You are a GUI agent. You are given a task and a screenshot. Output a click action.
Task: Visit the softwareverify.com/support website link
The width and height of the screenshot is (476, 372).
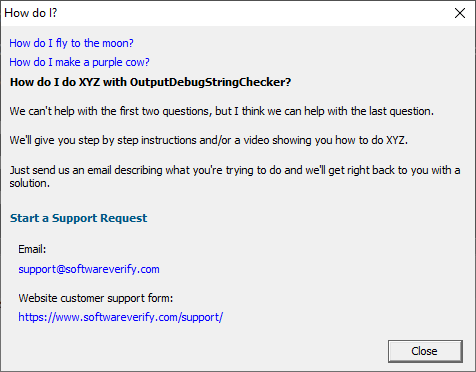pos(120,317)
